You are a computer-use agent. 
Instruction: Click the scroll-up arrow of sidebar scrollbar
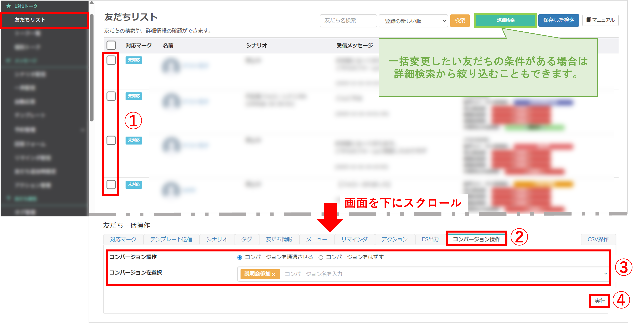[x=92, y=3]
